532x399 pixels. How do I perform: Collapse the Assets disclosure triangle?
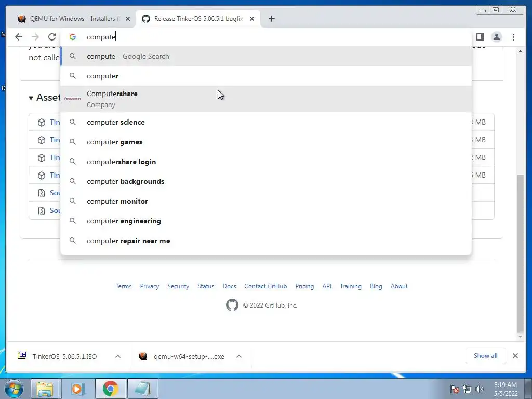pyautogui.click(x=31, y=98)
